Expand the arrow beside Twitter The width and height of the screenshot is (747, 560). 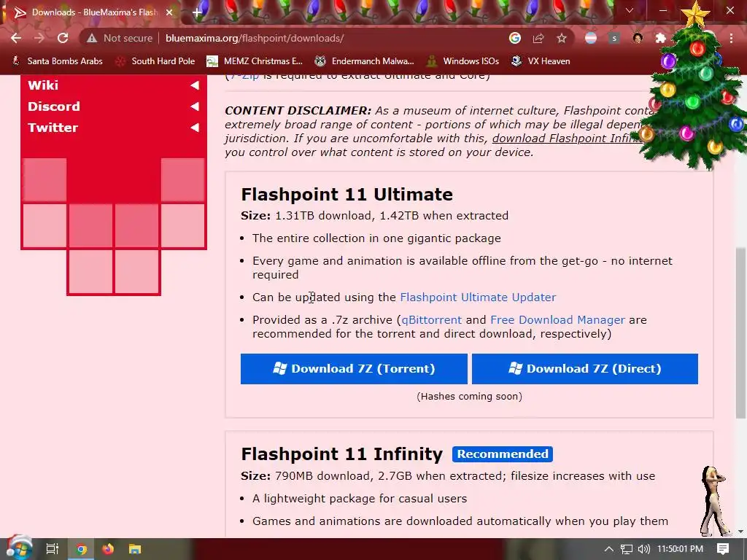[x=194, y=128]
